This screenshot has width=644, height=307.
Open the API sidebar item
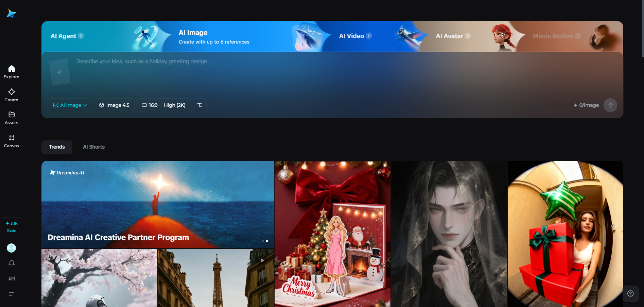click(x=12, y=278)
